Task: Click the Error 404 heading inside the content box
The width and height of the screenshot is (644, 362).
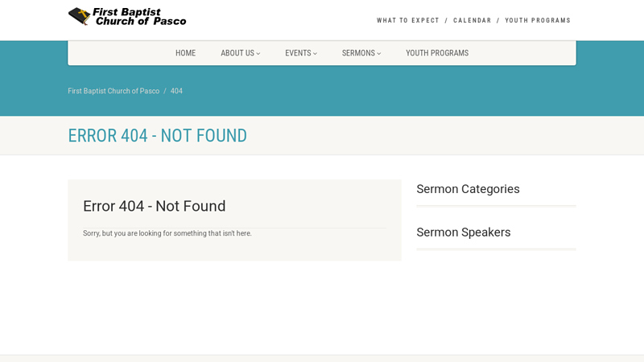Action: [x=154, y=206]
